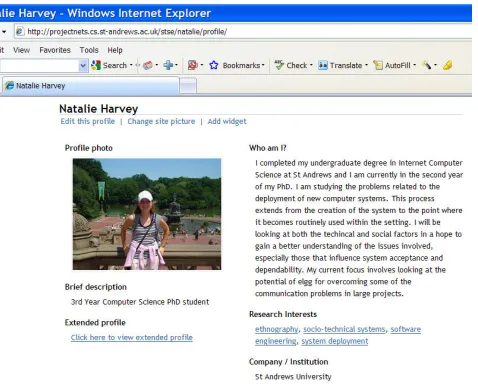Open a new blank tab
Viewport: 478px width, 388px height.
[x=188, y=86]
